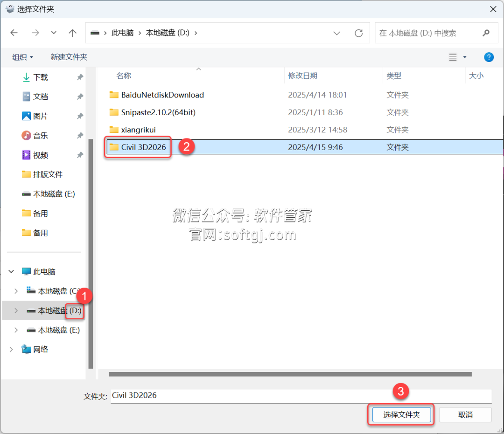This screenshot has width=504, height=434.
Task: Click the xiangrikui folder icon
Action: click(114, 130)
